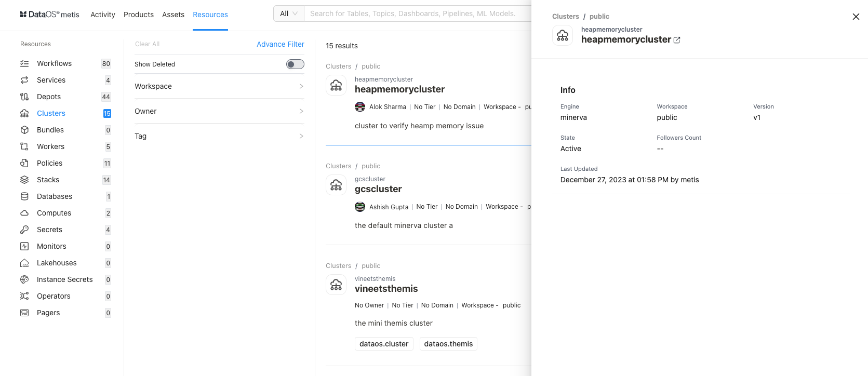Screen dimensions: 868x376
Task: Click the State value Active
Action: pyautogui.click(x=571, y=149)
